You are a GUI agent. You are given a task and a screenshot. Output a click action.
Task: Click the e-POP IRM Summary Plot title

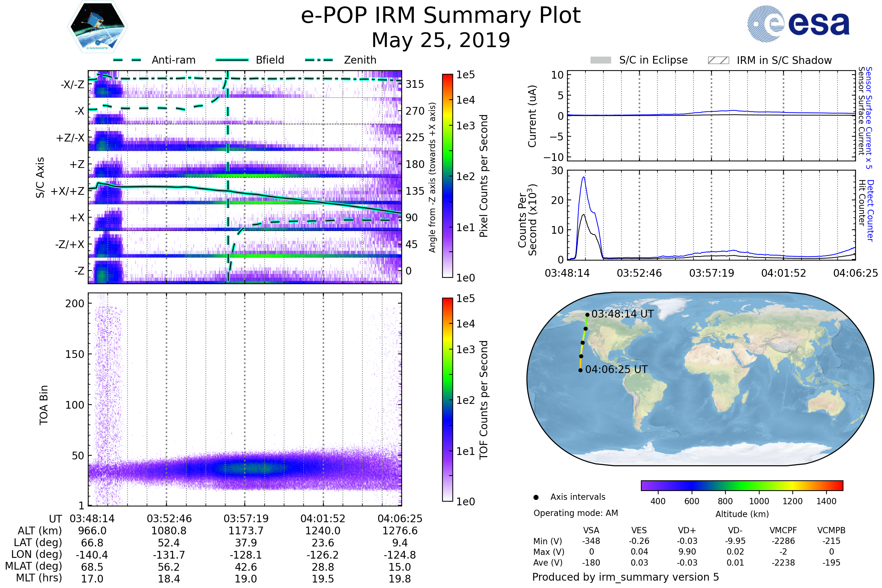point(441,16)
